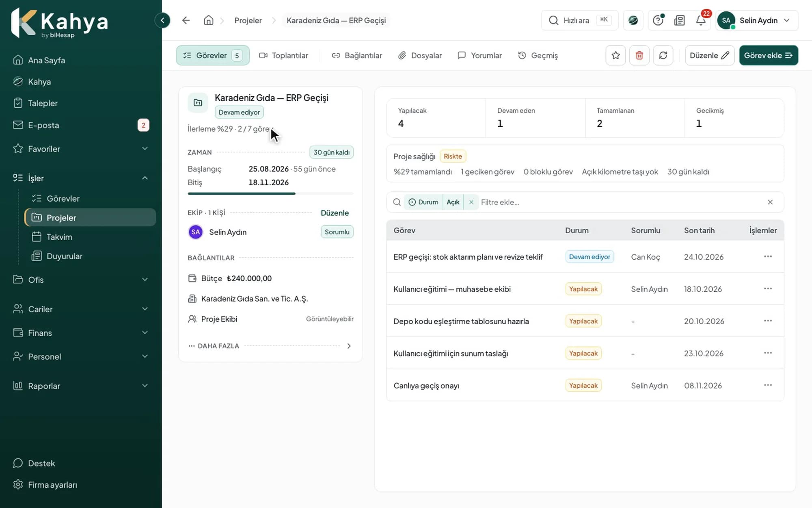Open the help question mark icon

tap(658, 20)
